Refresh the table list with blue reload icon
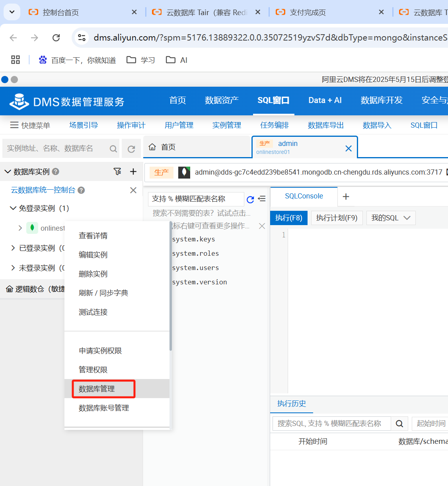The height and width of the screenshot is (486, 448). 250,199
